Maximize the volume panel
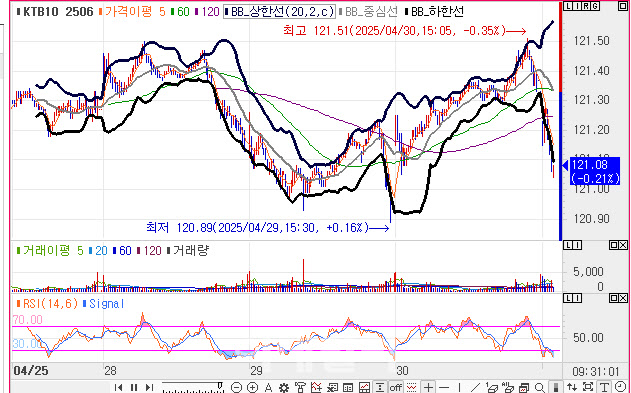This screenshot has height=393, width=631. click(x=614, y=245)
